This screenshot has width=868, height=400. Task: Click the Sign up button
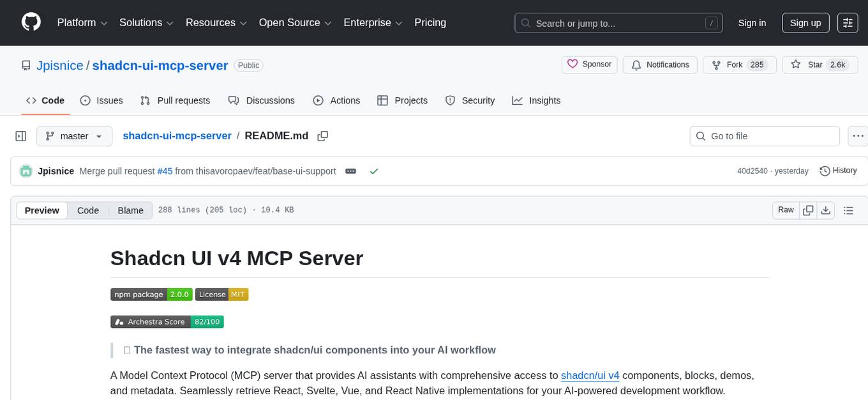pos(805,22)
